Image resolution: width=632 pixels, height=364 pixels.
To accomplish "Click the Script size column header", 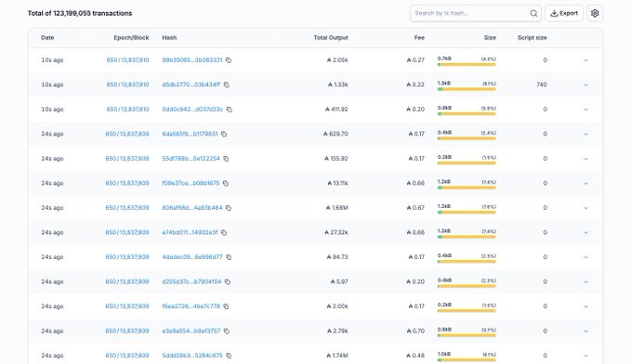I will [533, 37].
